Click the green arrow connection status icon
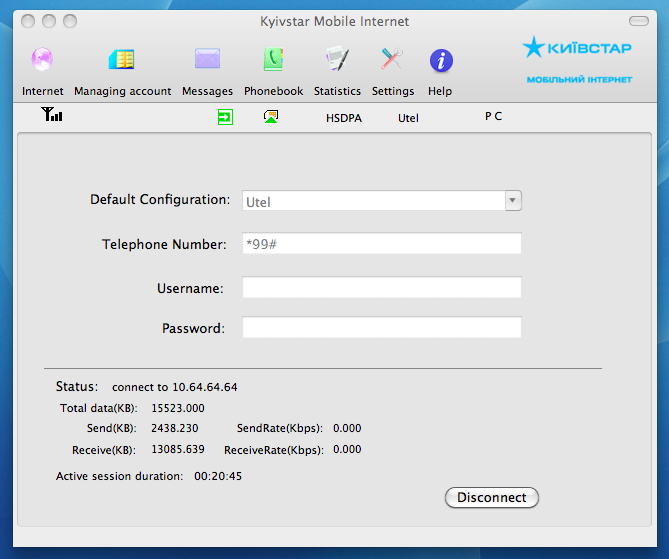 225,117
